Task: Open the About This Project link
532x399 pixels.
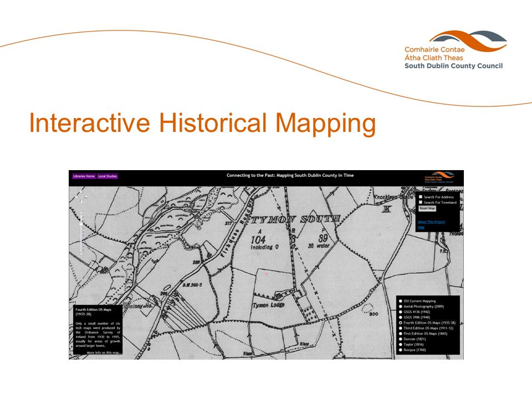Action: 431,222
